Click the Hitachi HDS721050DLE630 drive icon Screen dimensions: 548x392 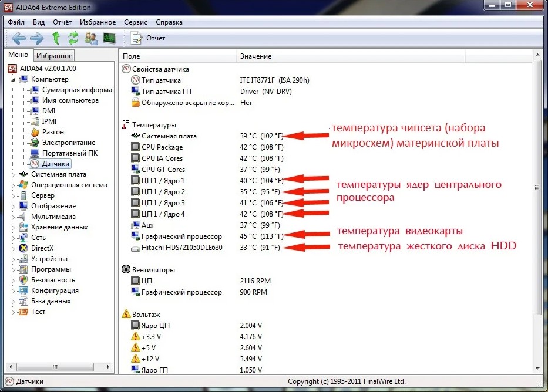(x=135, y=248)
